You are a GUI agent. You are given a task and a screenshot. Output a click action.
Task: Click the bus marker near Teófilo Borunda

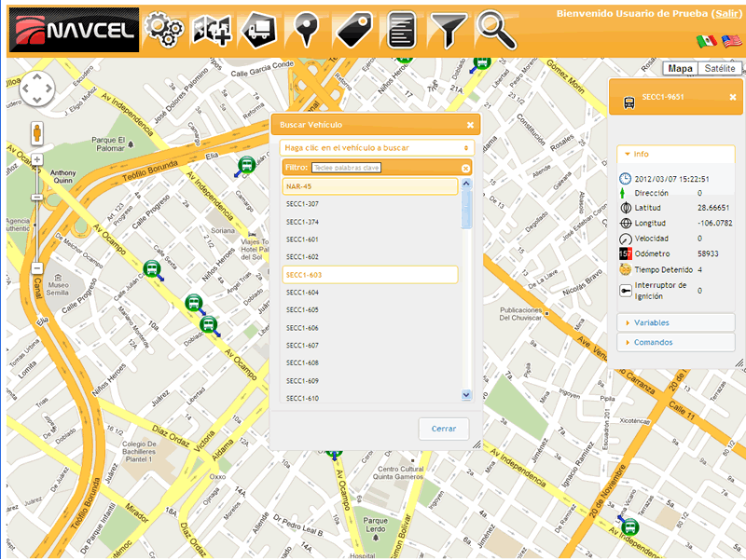pos(246,165)
